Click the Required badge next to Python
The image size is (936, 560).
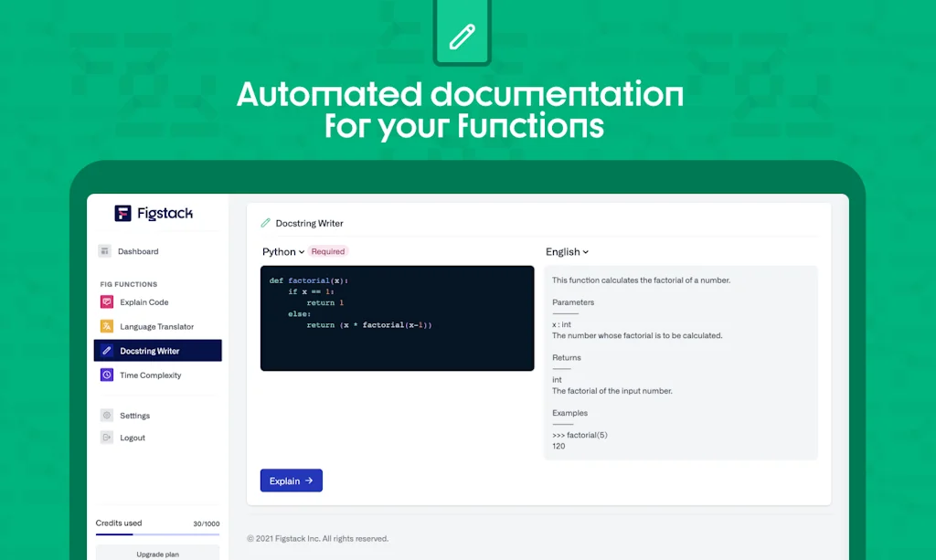pos(328,251)
